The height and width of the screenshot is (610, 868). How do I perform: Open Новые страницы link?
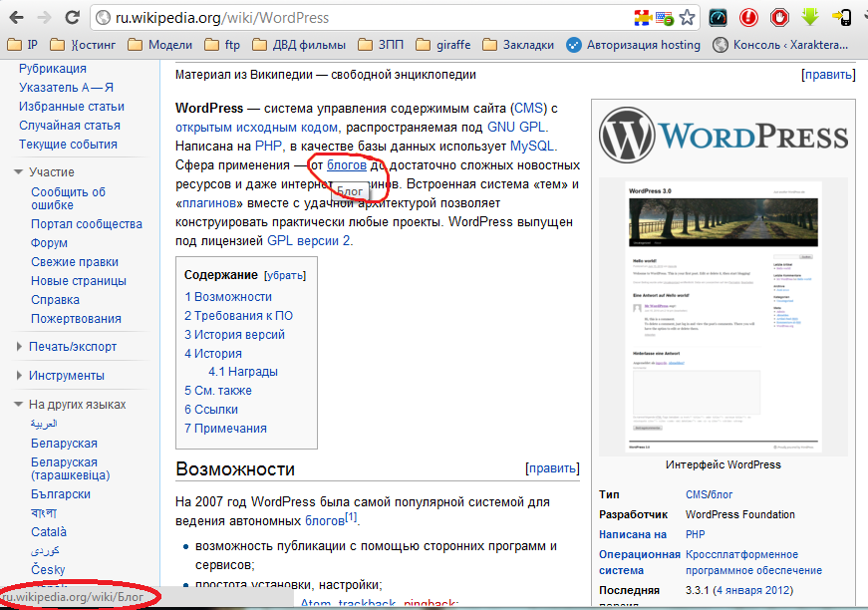point(79,281)
